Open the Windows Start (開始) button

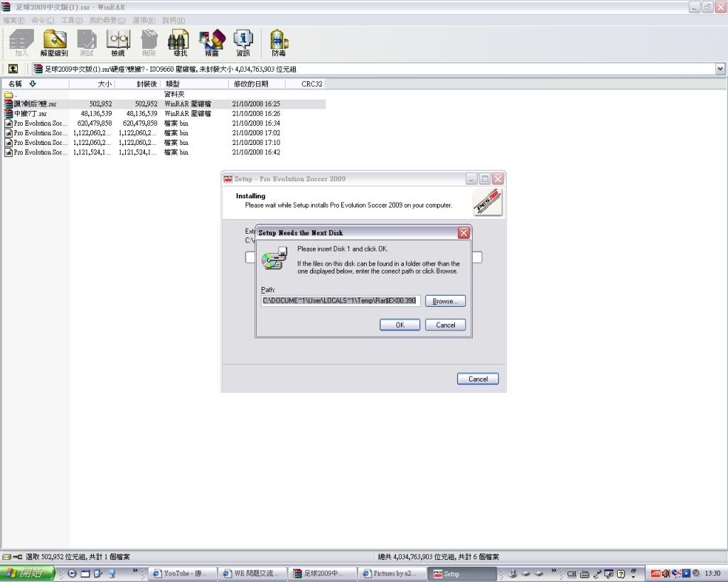point(26,573)
